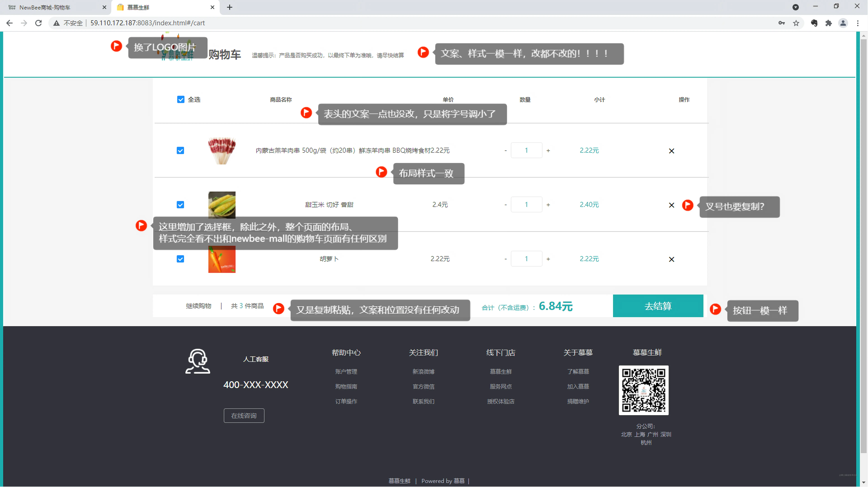Close the NewBee商城-购物车 tab
The width and height of the screenshot is (868, 487).
coord(104,7)
